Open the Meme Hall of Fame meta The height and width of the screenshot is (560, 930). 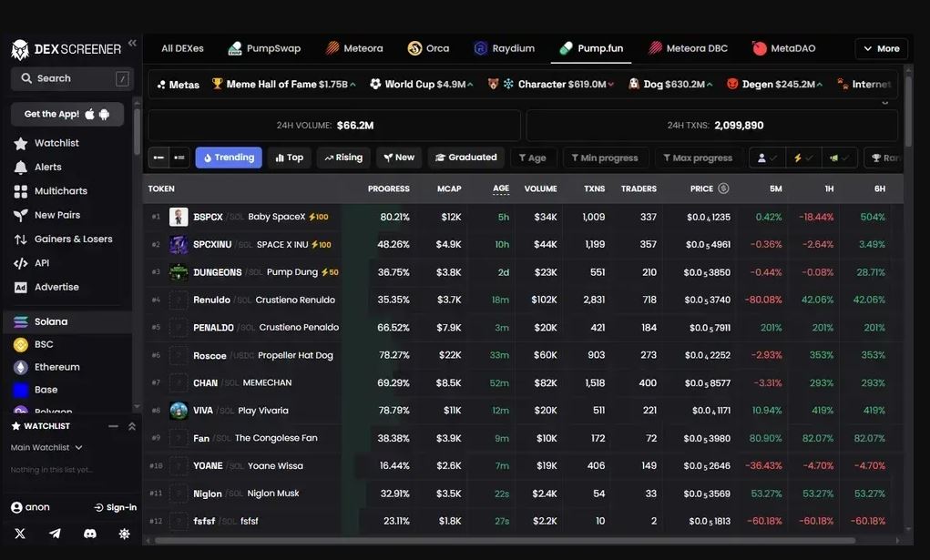[x=284, y=85]
